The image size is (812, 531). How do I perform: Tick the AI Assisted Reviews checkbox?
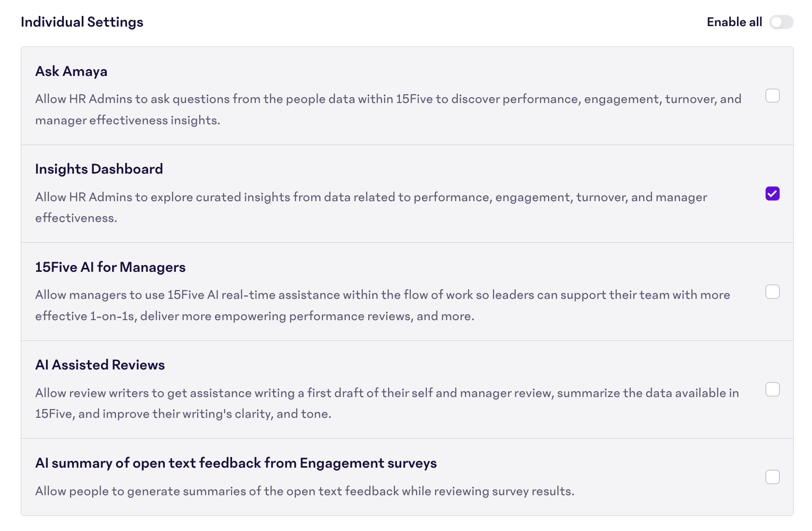click(772, 389)
